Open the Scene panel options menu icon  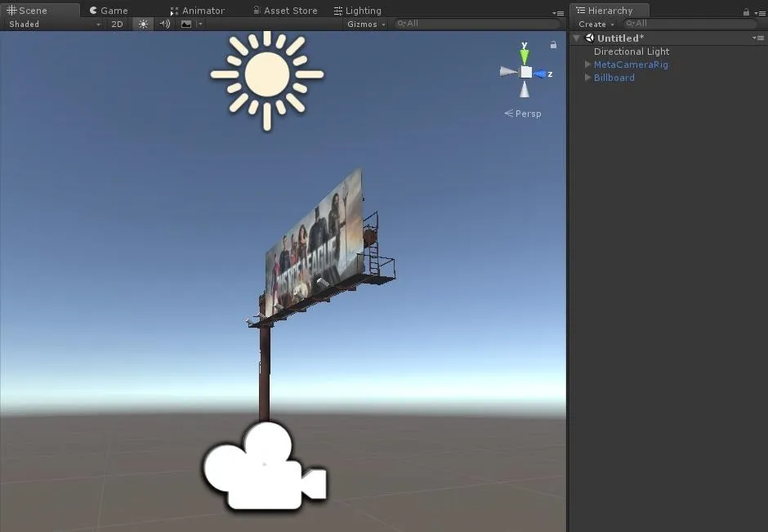click(x=558, y=13)
